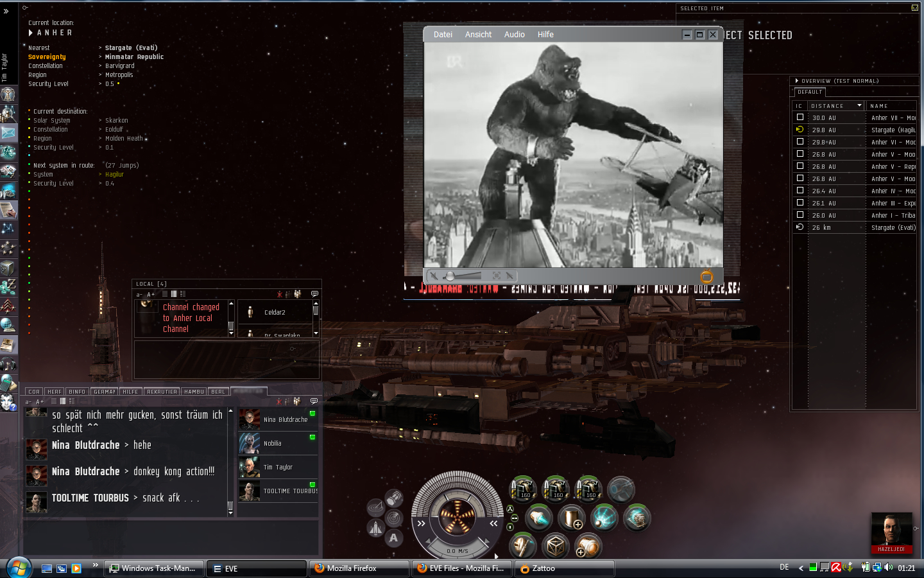Toggle the red X member-list icon in Local chat
This screenshot has width=924, height=578.
coord(280,294)
